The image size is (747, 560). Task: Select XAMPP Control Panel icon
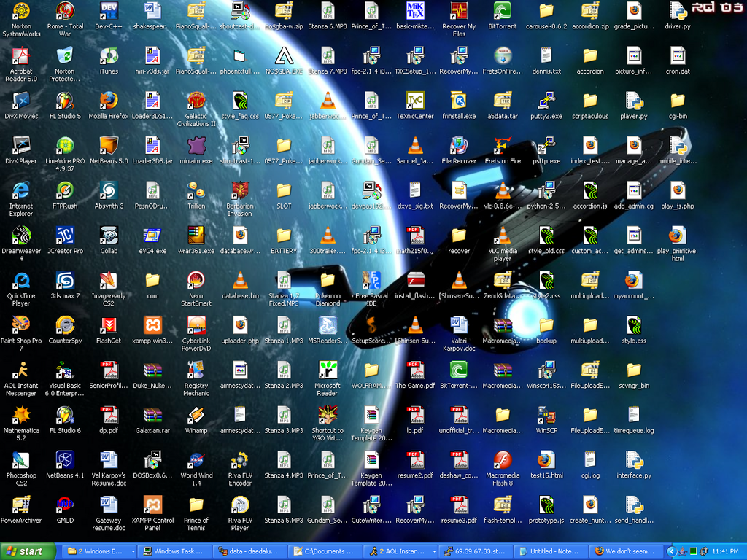152,513
